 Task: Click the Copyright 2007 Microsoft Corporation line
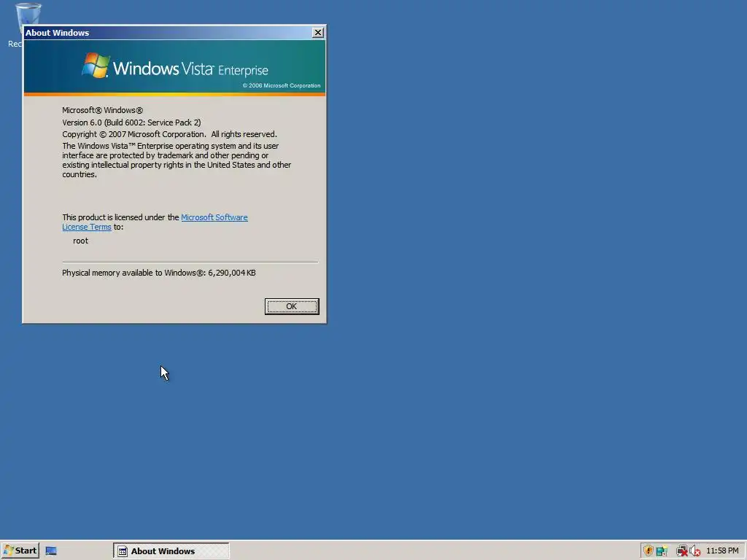169,134
